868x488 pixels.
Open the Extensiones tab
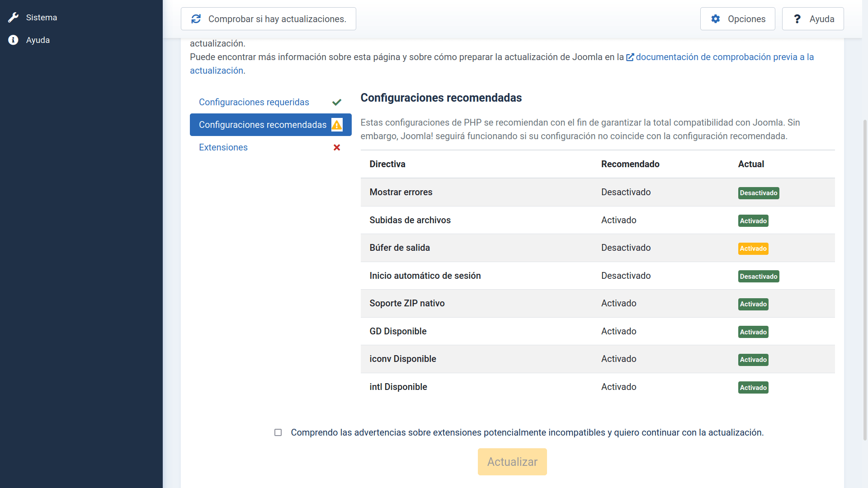[x=270, y=147]
